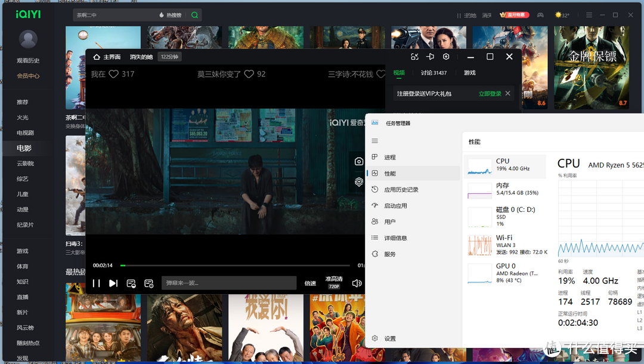Pin the player window on top
The image size is (644, 364).
[x=430, y=57]
